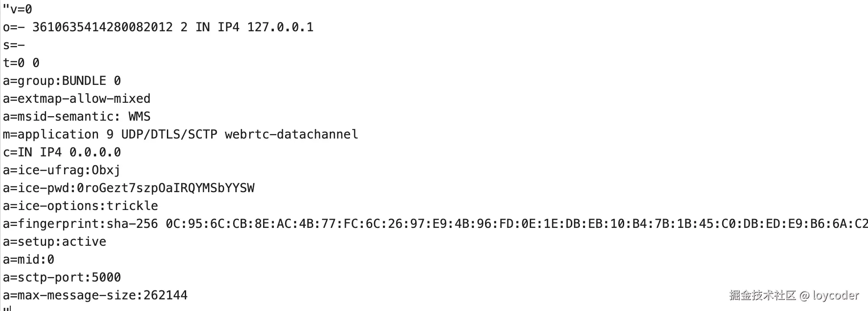Click the a=sctp-port:5000 line
The width and height of the screenshot is (868, 311).
click(x=62, y=277)
